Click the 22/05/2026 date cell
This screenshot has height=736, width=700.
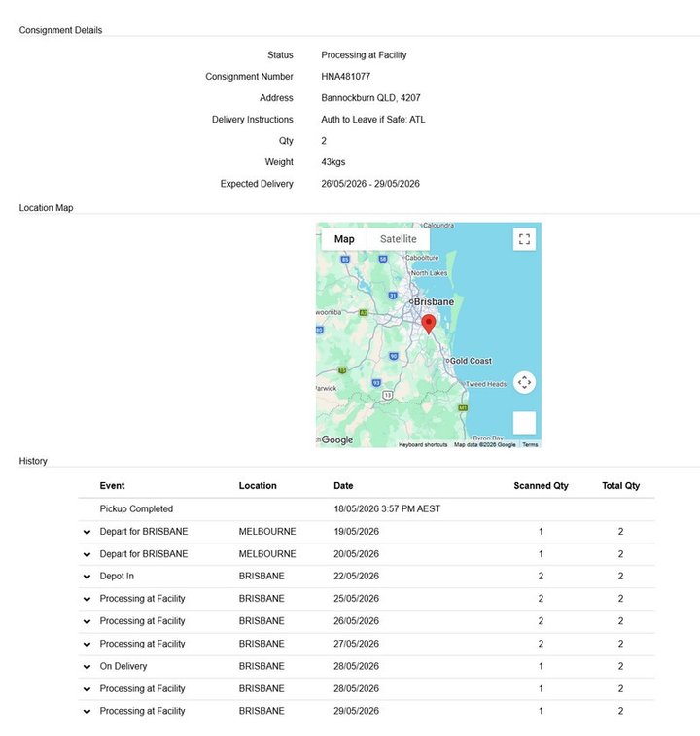pyautogui.click(x=357, y=576)
